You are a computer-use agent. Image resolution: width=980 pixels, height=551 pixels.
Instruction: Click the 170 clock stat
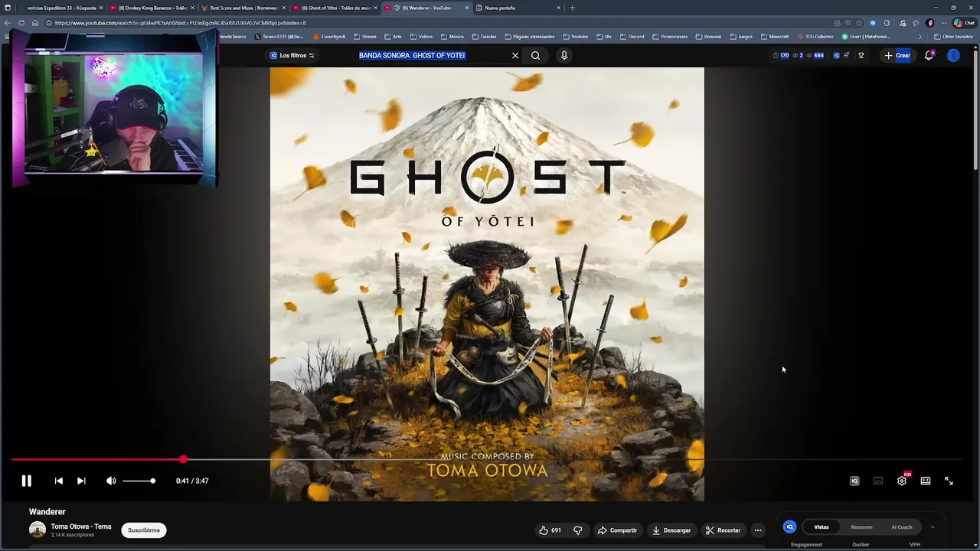click(x=781, y=55)
